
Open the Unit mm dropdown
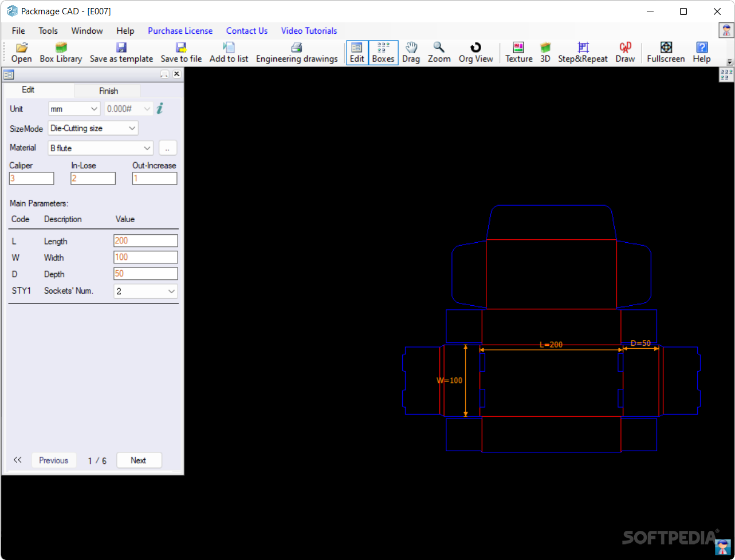74,109
